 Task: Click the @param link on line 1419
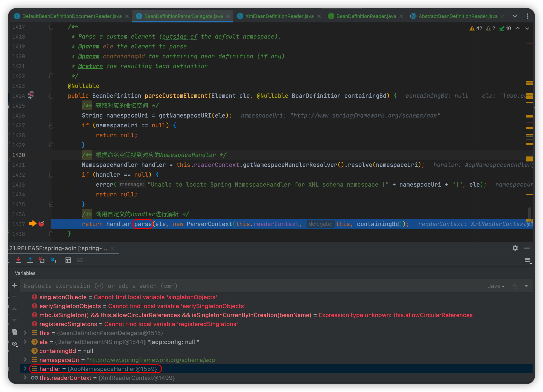[x=89, y=46]
